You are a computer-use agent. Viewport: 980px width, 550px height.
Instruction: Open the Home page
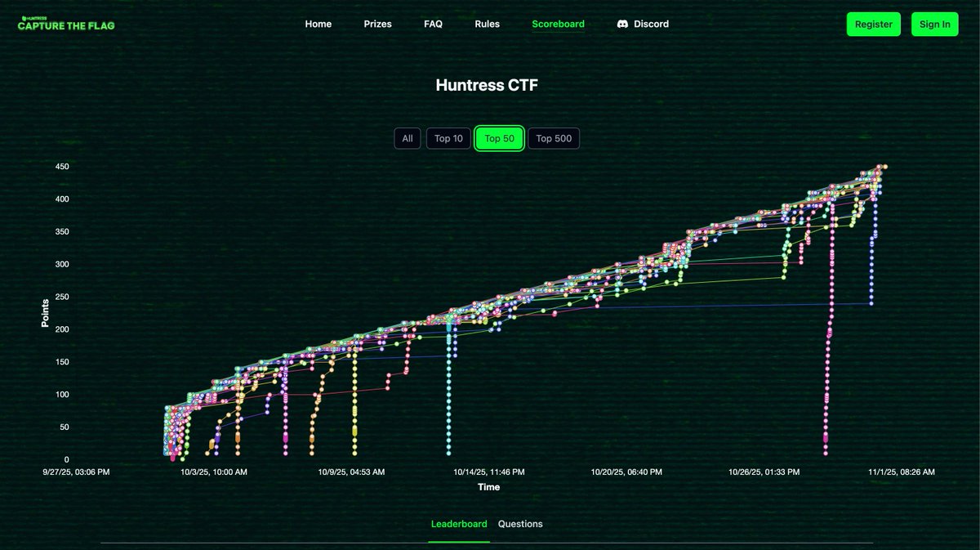(x=318, y=25)
